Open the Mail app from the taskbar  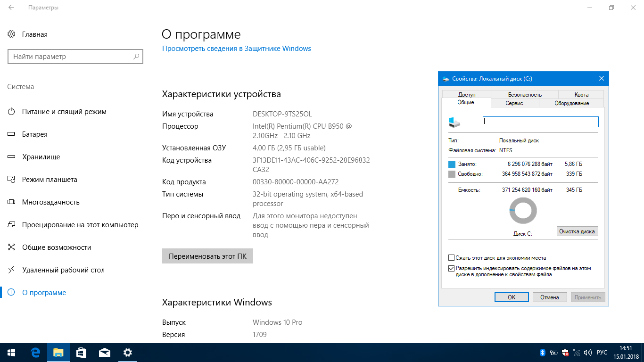tap(104, 353)
